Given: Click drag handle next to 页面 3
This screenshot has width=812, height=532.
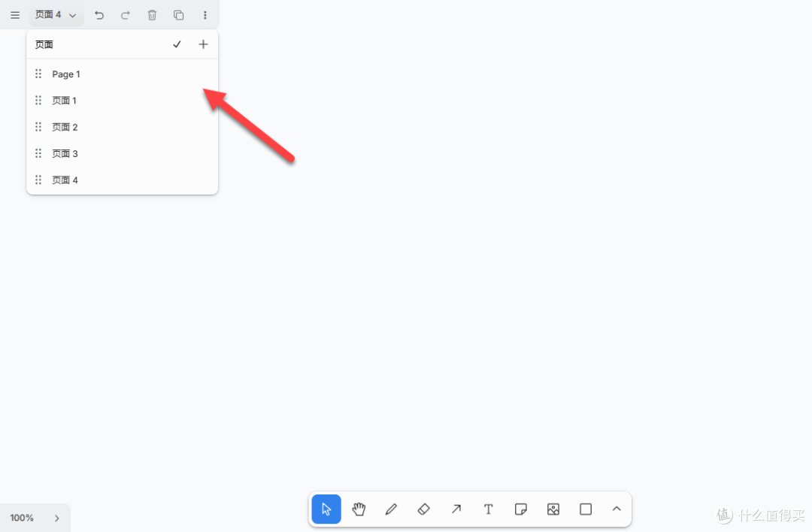Looking at the screenshot, I should (x=38, y=153).
